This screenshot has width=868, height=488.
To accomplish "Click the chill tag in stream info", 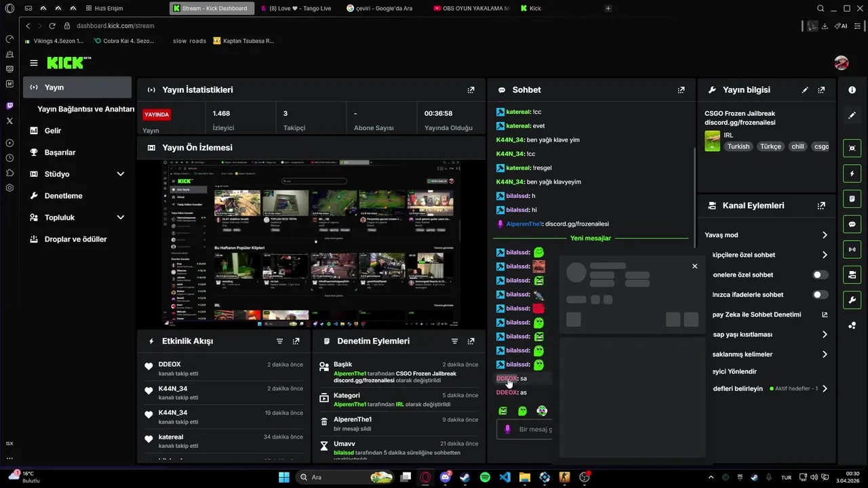I will [x=797, y=146].
